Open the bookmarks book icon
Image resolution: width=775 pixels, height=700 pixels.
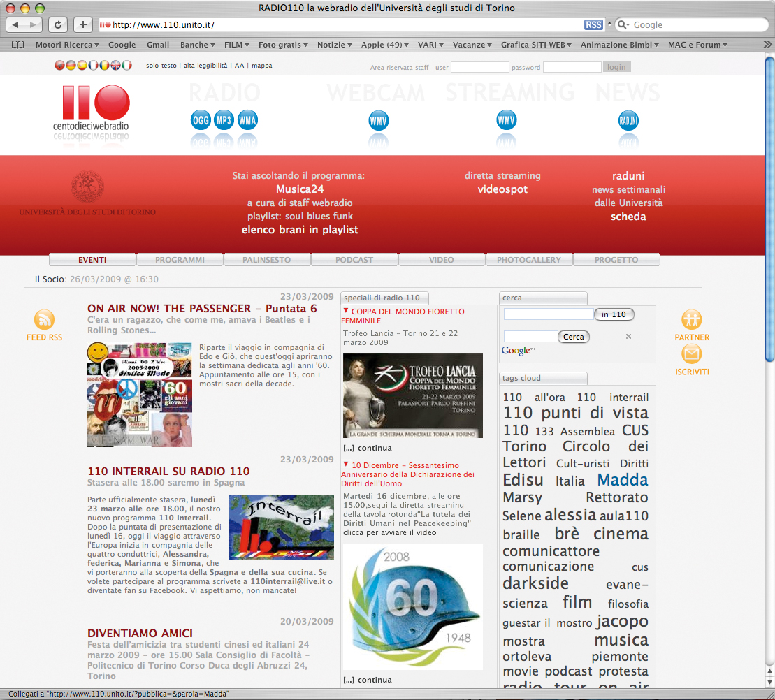(17, 45)
